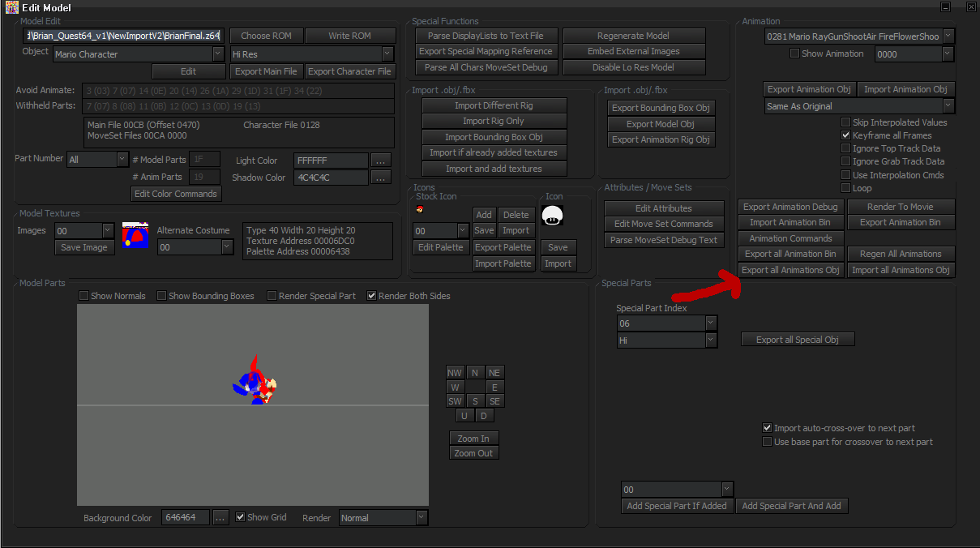Click the ROM file path field
This screenshot has width=980, height=548.
click(122, 36)
